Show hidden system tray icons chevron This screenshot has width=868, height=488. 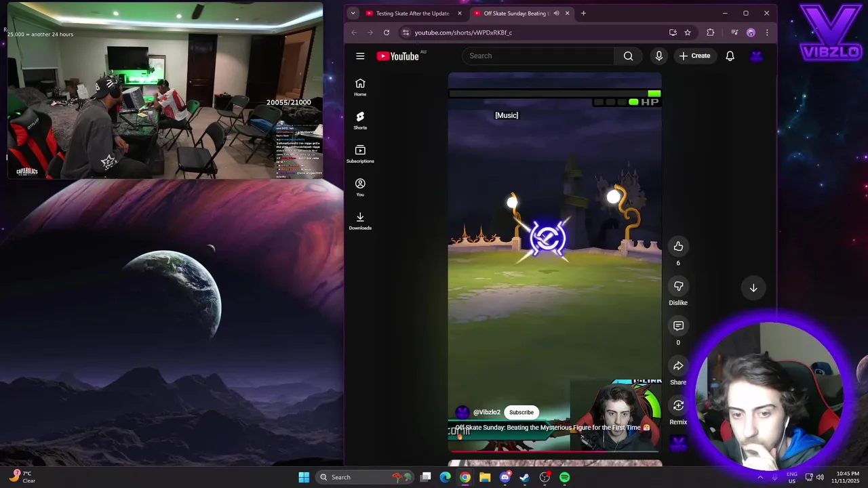point(759,477)
